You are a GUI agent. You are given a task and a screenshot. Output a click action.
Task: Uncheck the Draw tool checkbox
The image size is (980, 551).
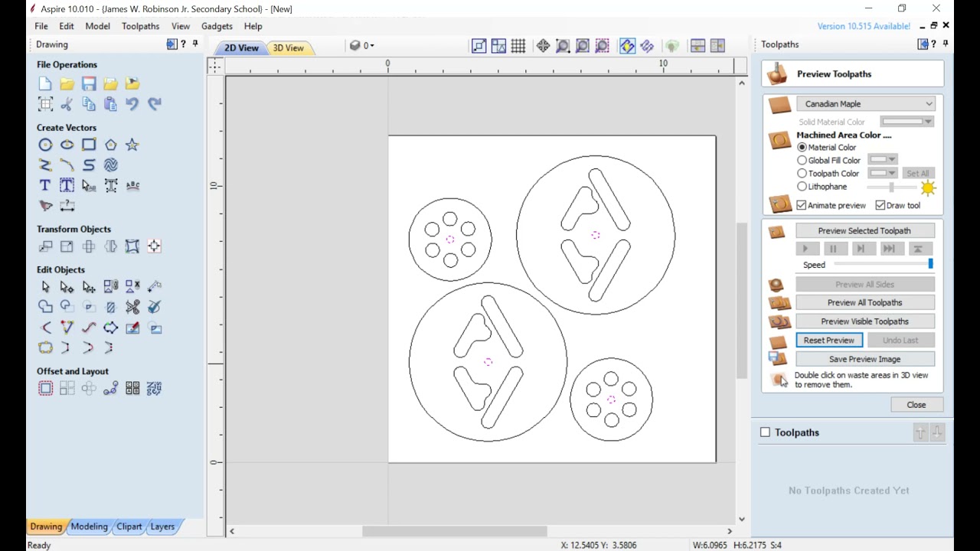click(x=880, y=205)
